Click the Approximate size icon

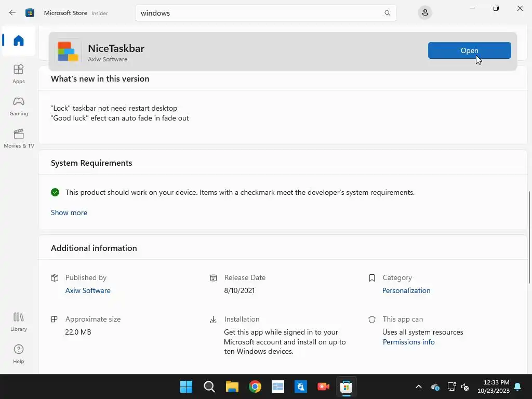pos(54,320)
